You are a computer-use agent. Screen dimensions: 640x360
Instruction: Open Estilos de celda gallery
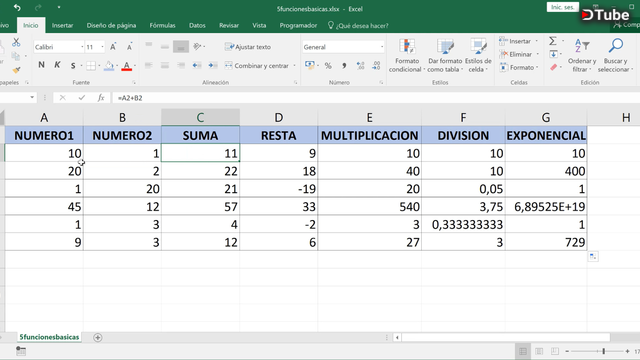pyautogui.click(x=478, y=56)
